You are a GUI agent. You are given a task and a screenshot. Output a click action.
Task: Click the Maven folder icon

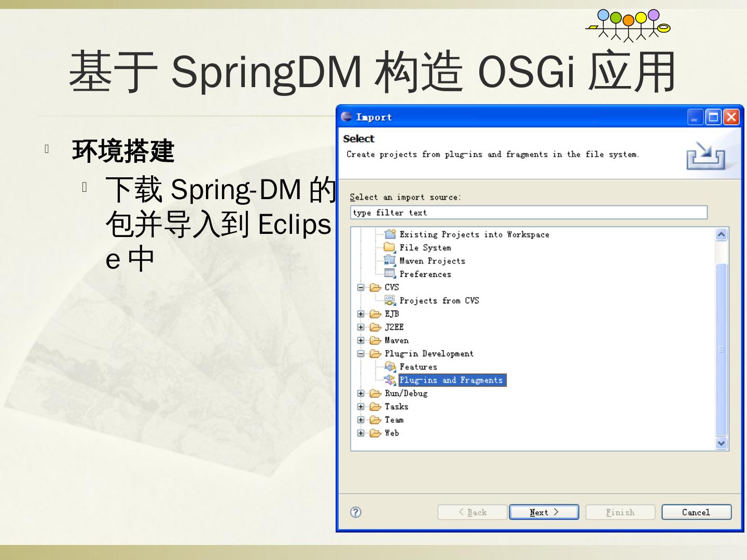(375, 340)
